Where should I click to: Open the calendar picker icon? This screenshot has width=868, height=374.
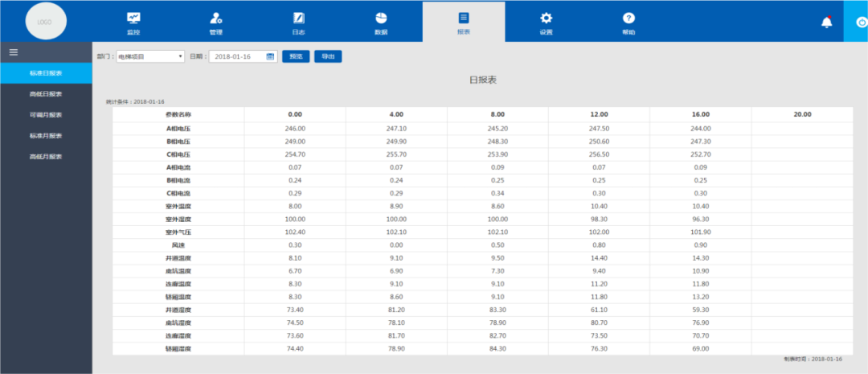point(271,56)
